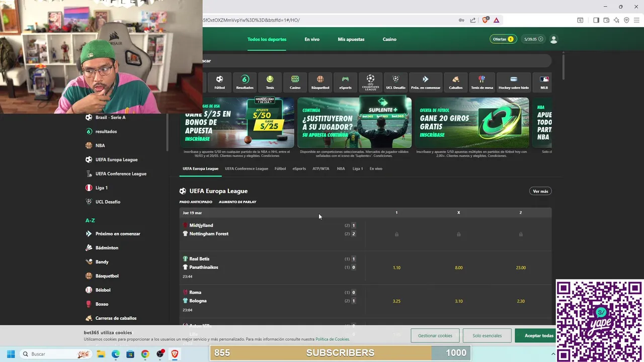Select the ATP/WTA coupon tab
Viewport: 644px width, 362px height.
pyautogui.click(x=321, y=168)
